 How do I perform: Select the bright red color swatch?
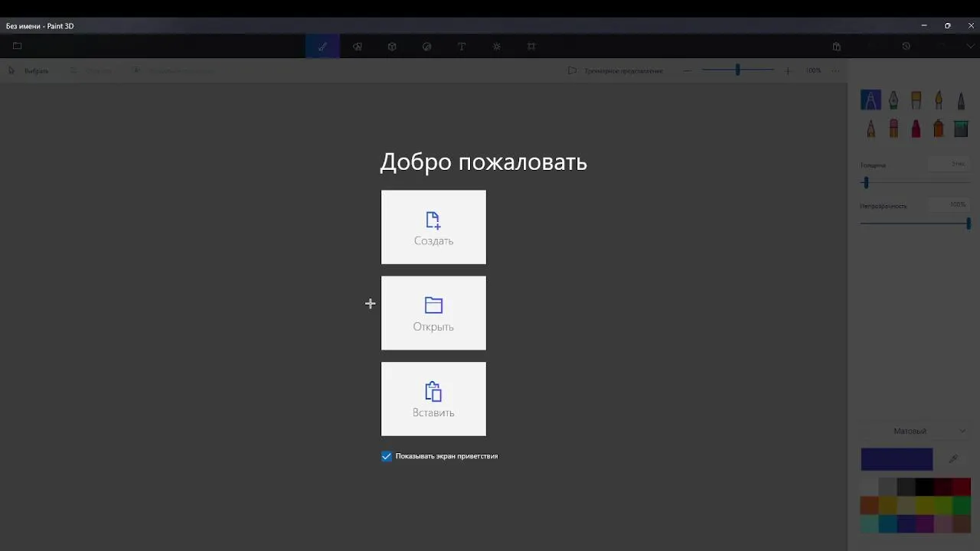tap(962, 487)
